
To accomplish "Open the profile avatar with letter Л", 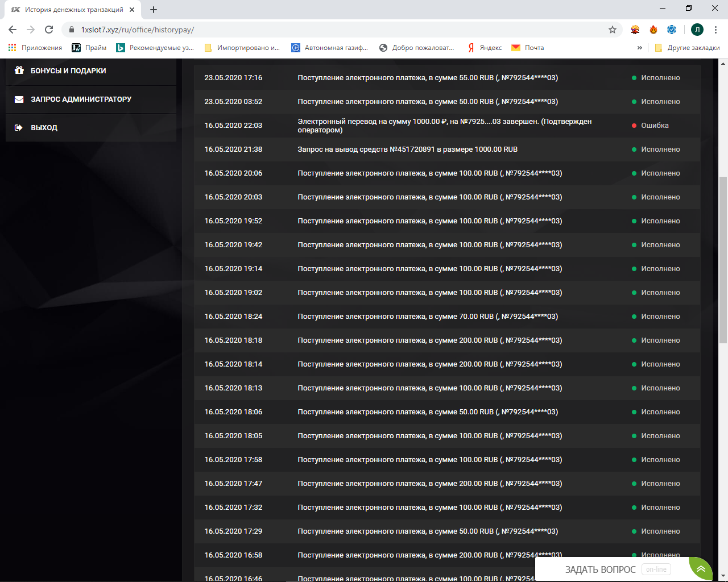I will tap(697, 30).
